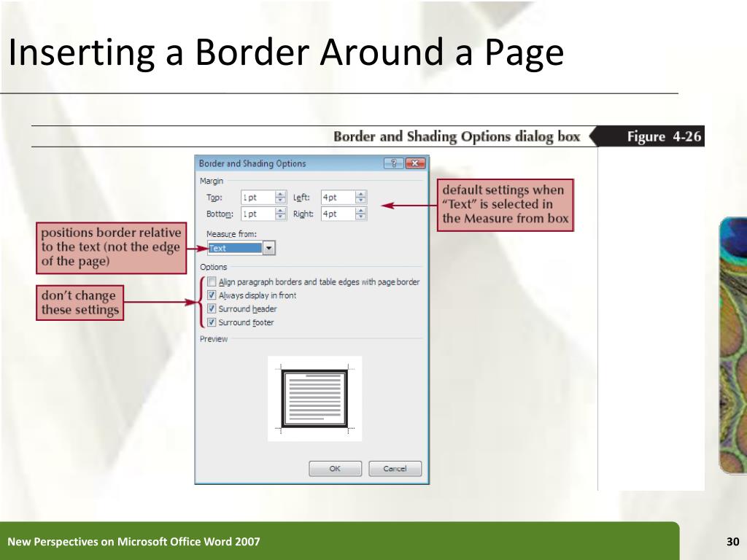Decrease the Top margin with down spinner arrow

coord(281,201)
